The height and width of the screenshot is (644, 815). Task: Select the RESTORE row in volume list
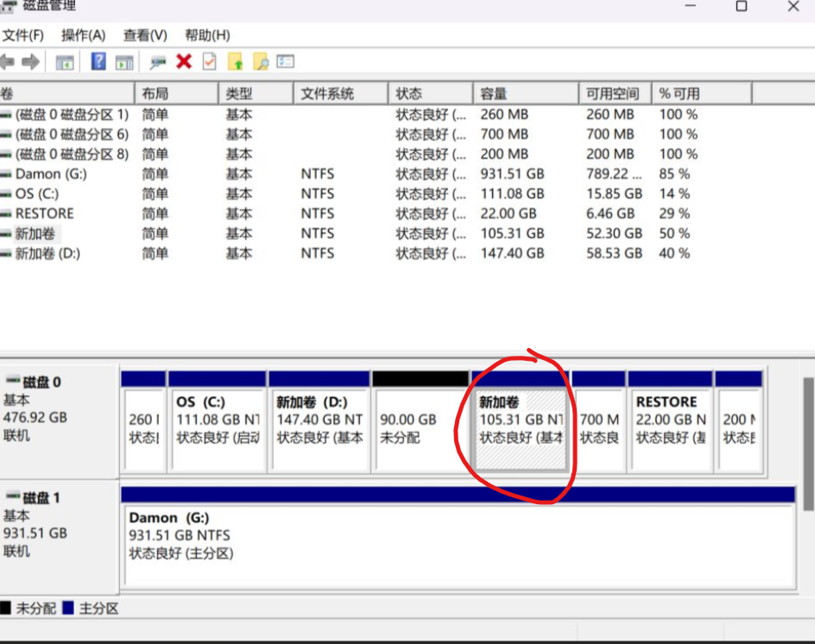coord(376,213)
